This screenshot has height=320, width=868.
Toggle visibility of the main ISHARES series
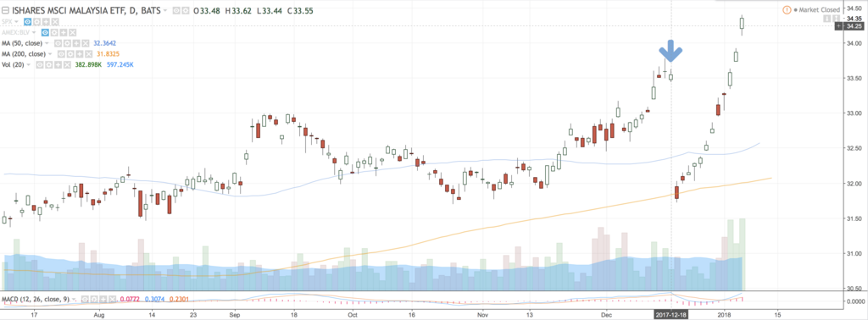pos(176,10)
